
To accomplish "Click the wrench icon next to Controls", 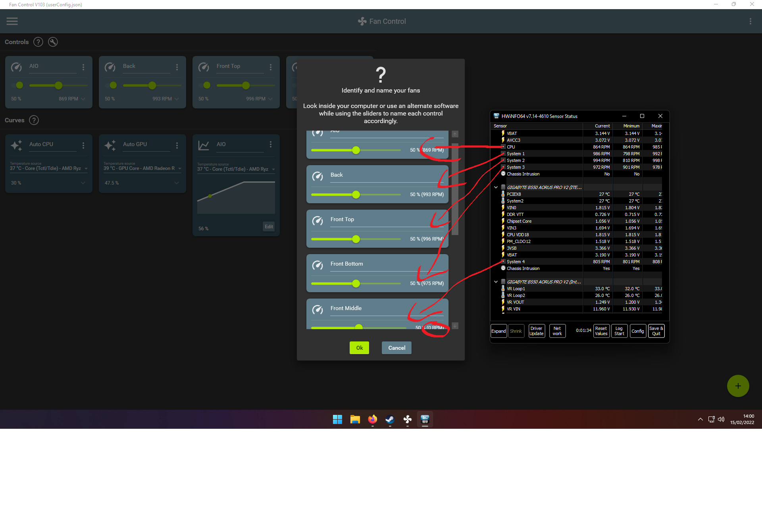I will [53, 42].
